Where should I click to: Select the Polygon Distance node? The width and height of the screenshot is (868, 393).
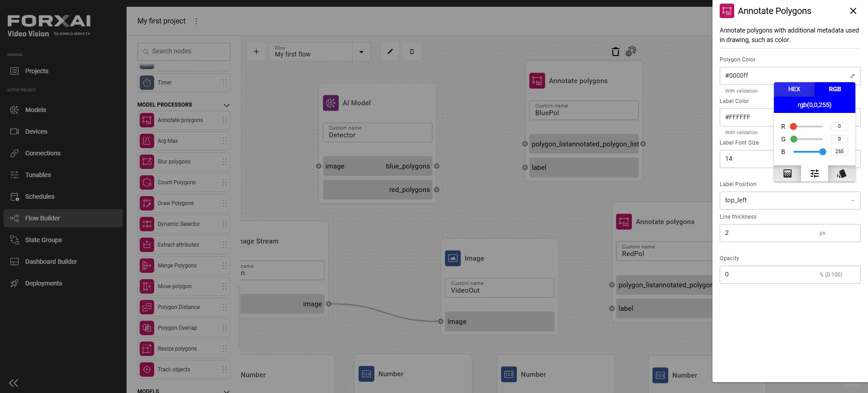pyautogui.click(x=184, y=307)
